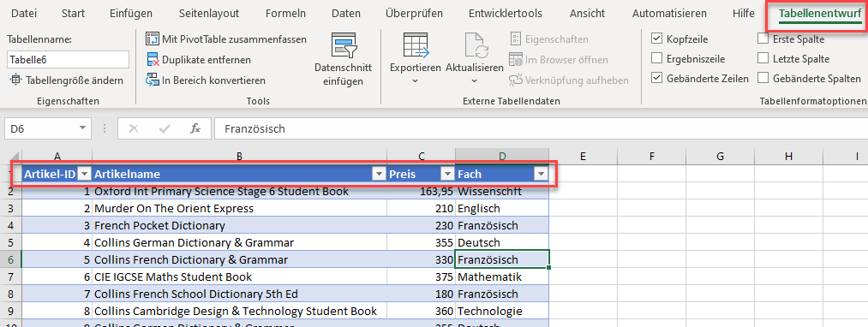Image resolution: width=868 pixels, height=327 pixels.
Task: Open the Entwicklertools tab
Action: point(506,14)
